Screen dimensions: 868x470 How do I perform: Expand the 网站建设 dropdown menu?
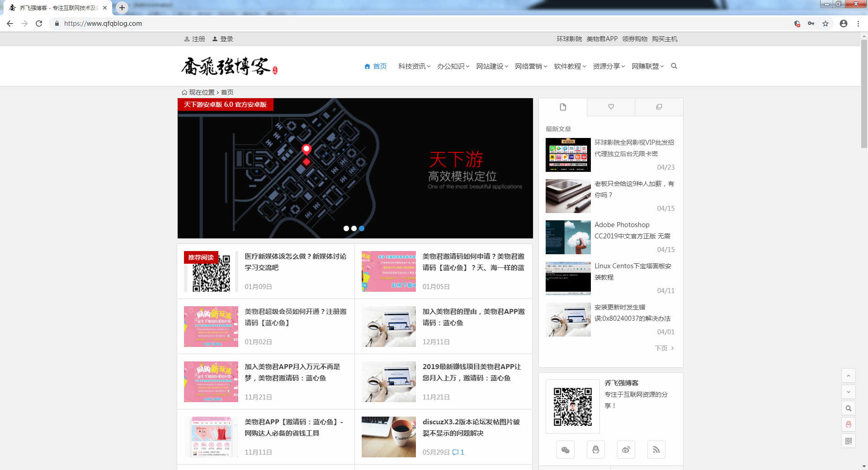[492, 66]
